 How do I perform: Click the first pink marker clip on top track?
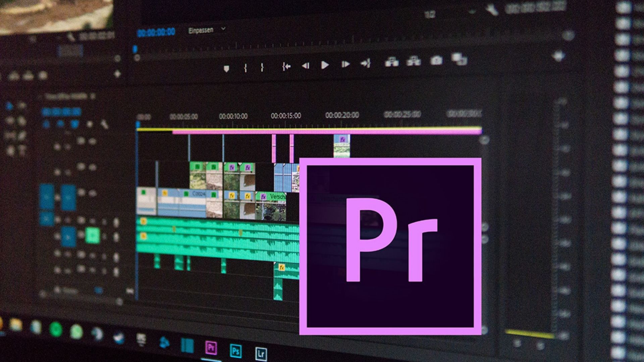[274, 148]
